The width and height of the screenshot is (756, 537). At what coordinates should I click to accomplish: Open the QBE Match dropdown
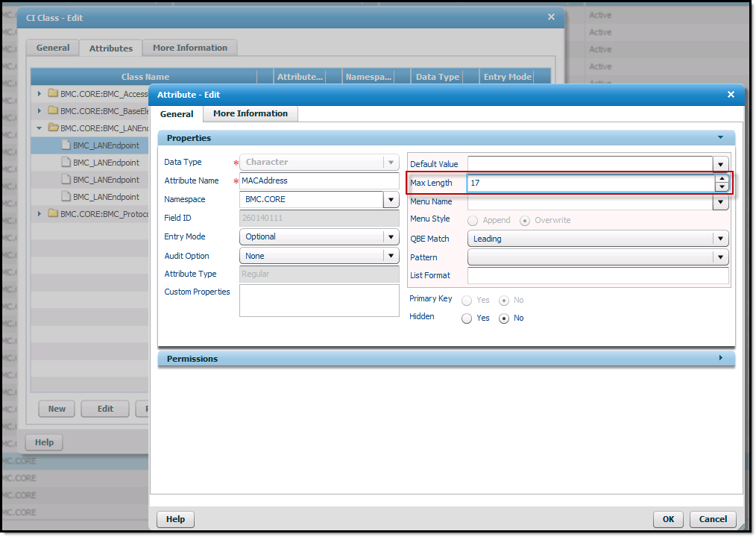point(719,239)
